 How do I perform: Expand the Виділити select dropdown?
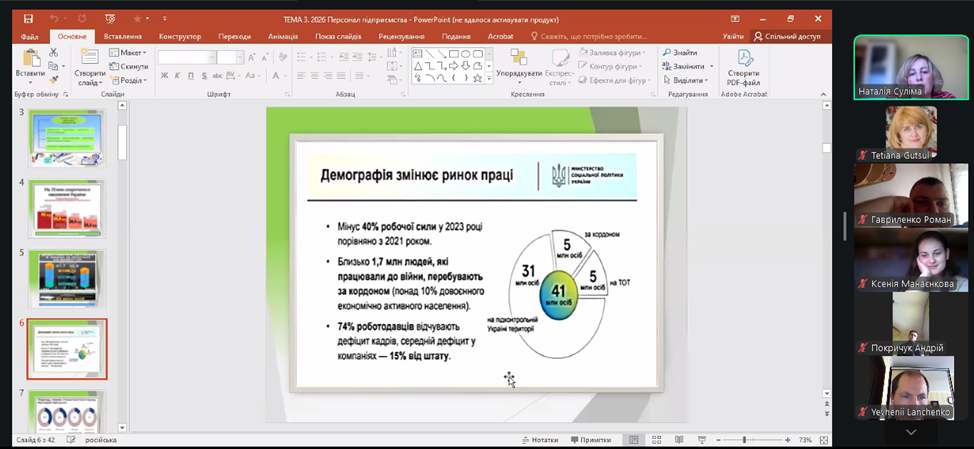coord(687,80)
